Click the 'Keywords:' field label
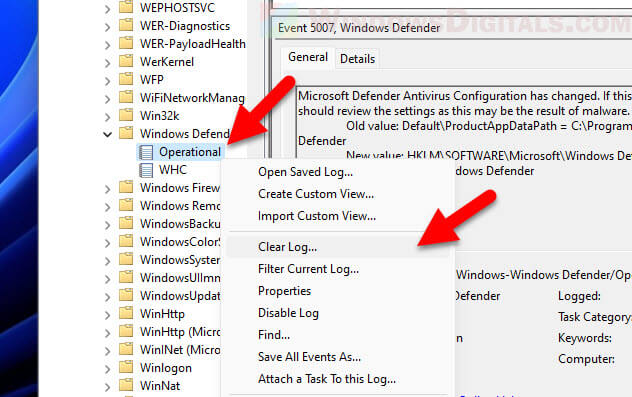Screen dimensions: 632x397 tap(584, 338)
